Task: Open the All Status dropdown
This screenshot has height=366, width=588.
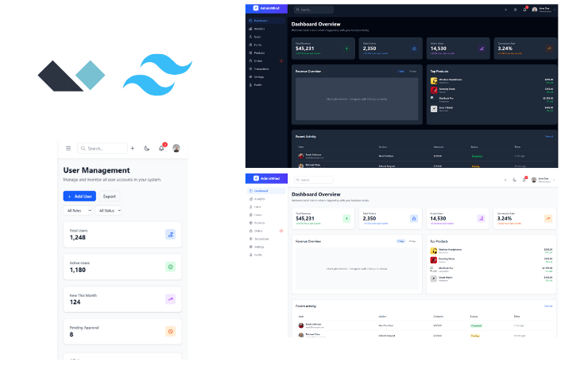Action: point(108,210)
